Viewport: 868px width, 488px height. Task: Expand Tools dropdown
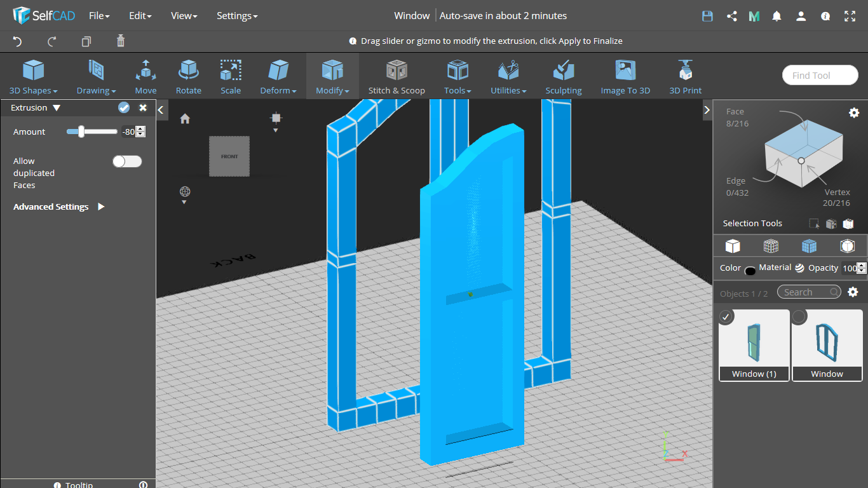[x=458, y=76]
